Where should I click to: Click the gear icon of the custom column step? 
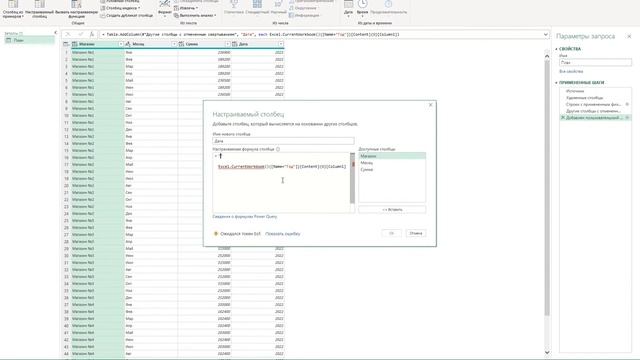click(627, 118)
